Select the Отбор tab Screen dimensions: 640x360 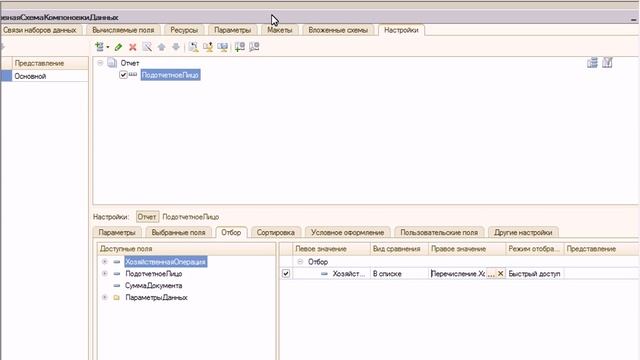coord(231,232)
